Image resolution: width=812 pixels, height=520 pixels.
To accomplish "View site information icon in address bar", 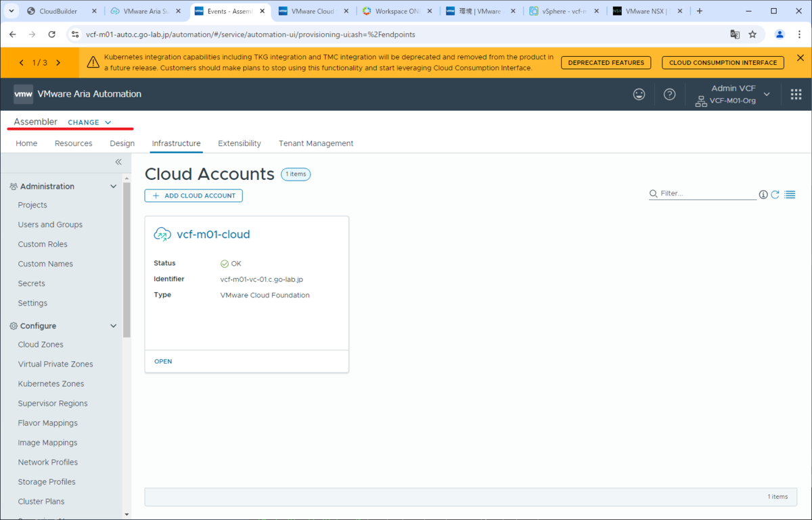I will click(x=75, y=34).
